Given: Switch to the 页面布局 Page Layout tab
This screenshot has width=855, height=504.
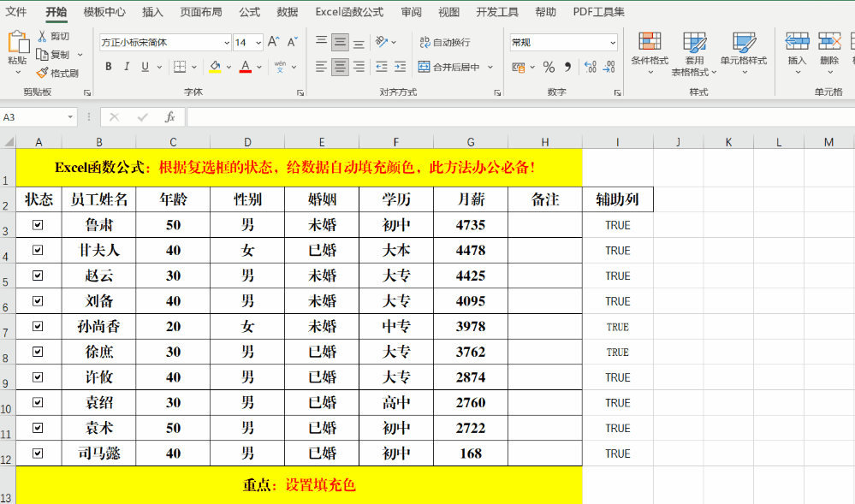Looking at the screenshot, I should [x=200, y=12].
